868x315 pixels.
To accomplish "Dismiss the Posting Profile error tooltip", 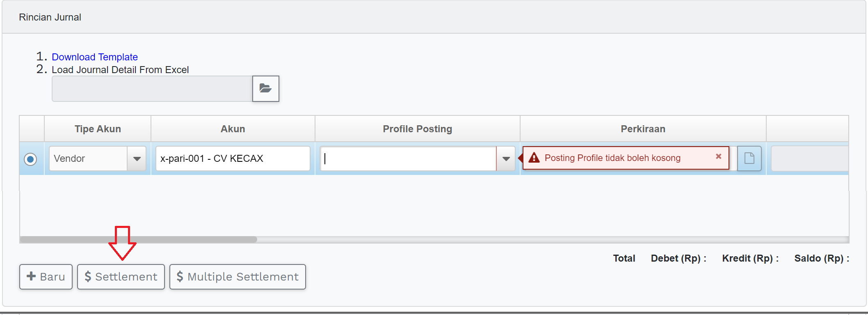I will 718,156.
